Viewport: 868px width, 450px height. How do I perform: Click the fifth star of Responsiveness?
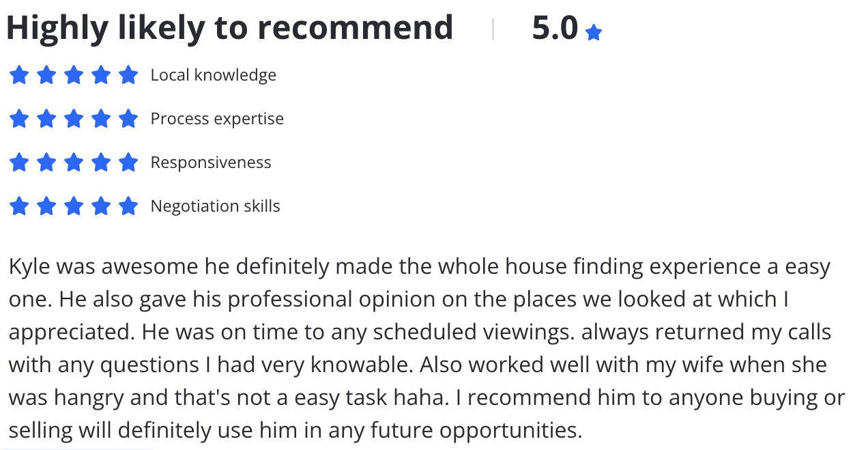click(x=128, y=163)
